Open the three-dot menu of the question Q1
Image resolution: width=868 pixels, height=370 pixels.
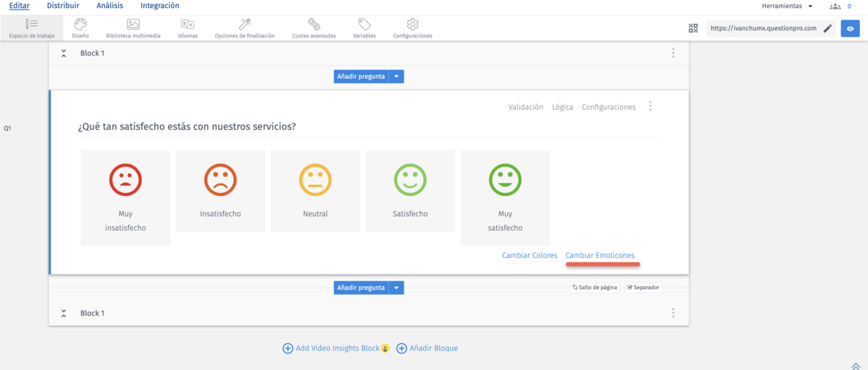650,106
